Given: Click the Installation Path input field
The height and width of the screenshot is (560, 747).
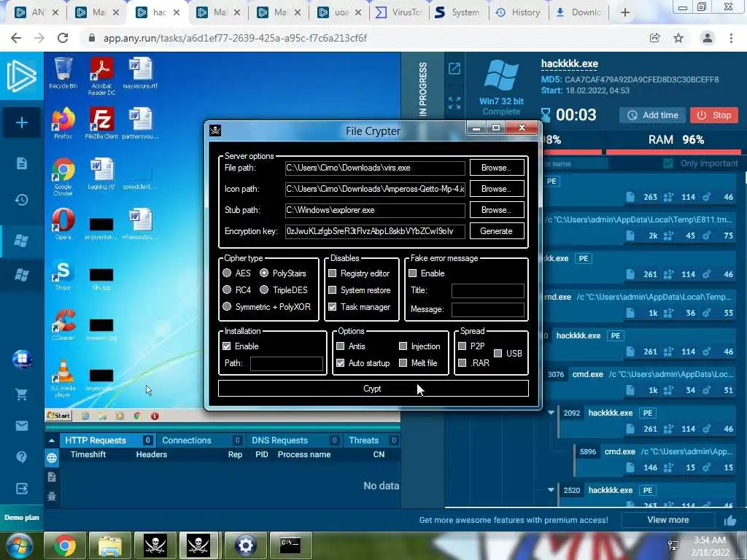Looking at the screenshot, I should coord(286,364).
